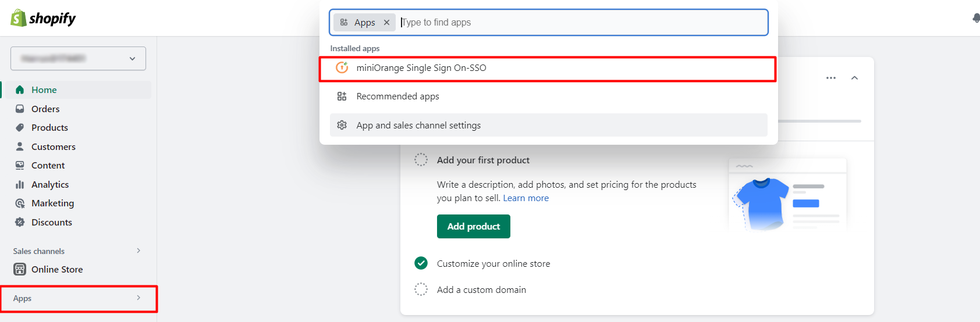This screenshot has width=980, height=322.
Task: Select Recommended apps
Action: pyautogui.click(x=548, y=96)
